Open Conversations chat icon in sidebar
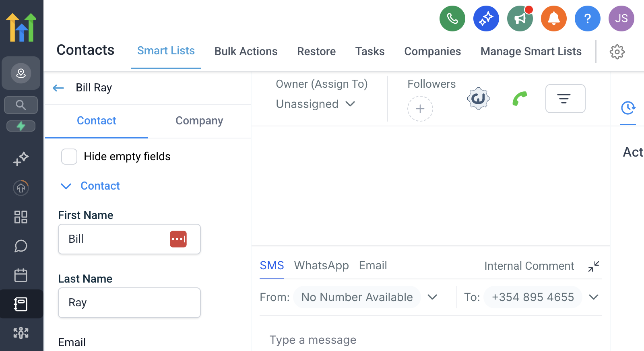This screenshot has height=351, width=644. point(21,246)
